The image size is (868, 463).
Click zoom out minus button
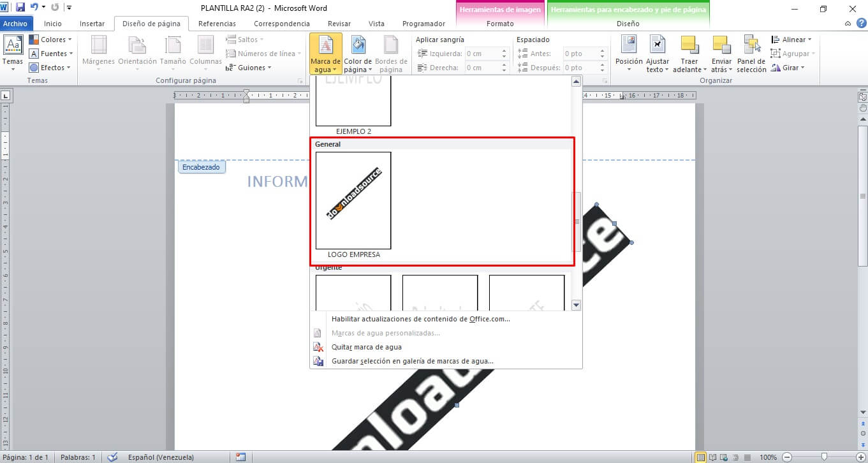pyautogui.click(x=786, y=457)
